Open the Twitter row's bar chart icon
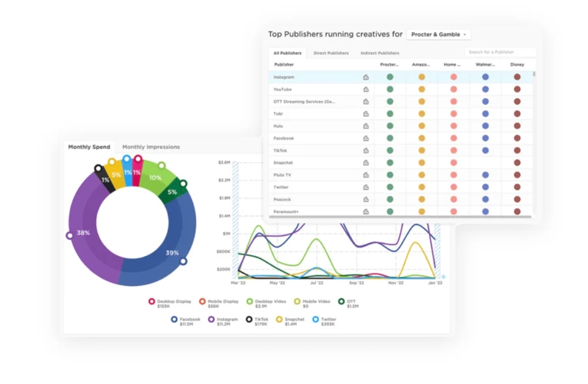 tap(366, 187)
